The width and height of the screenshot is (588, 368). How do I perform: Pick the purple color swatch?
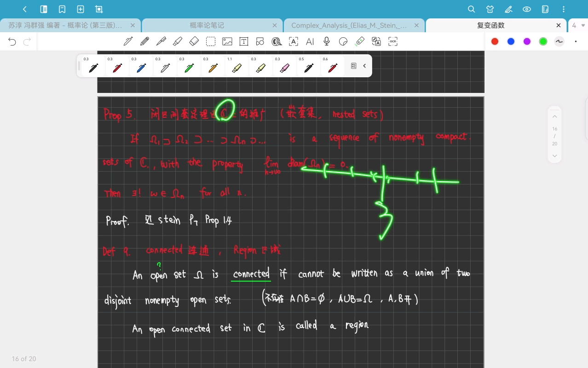tap(527, 41)
